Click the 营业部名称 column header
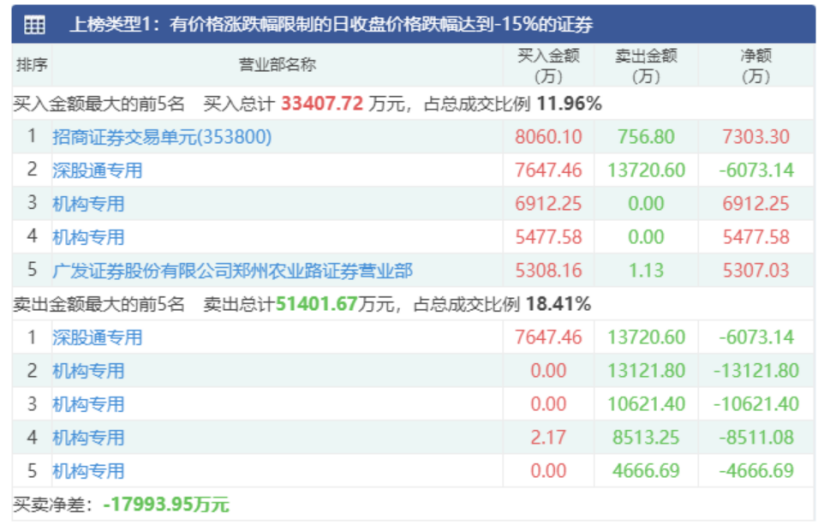831x526 pixels. tap(277, 65)
